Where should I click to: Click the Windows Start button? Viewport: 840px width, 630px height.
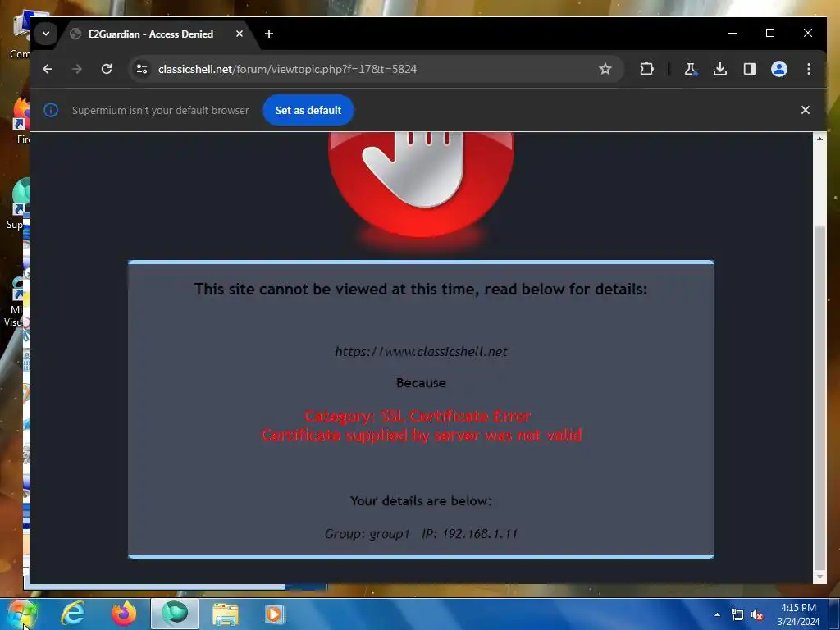[21, 614]
